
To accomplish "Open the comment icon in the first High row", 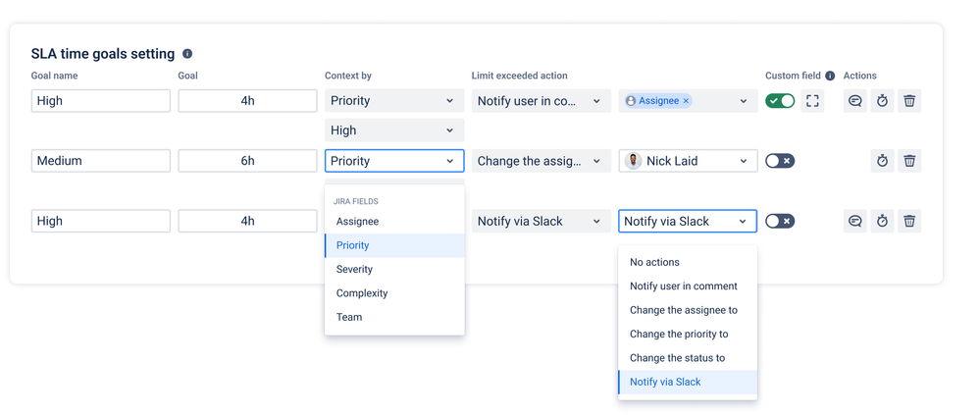I will [x=855, y=101].
